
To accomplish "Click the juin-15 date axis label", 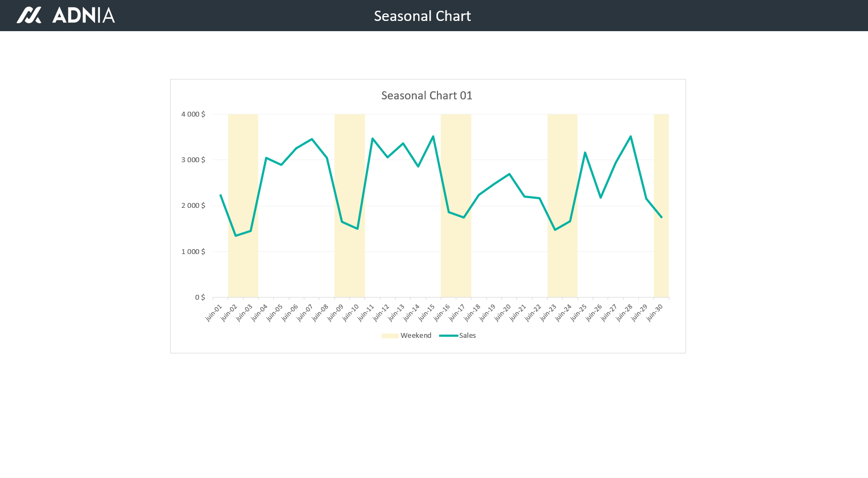I will (x=427, y=313).
